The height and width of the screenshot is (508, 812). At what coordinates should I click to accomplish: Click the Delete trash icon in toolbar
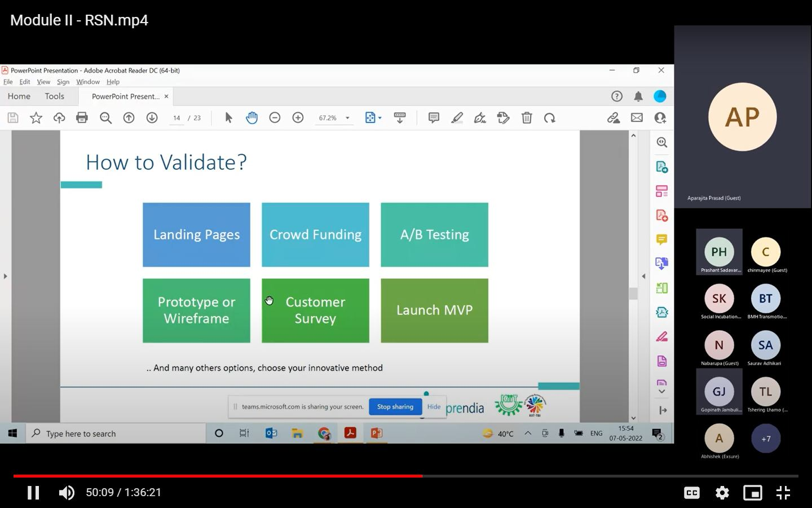(527, 117)
